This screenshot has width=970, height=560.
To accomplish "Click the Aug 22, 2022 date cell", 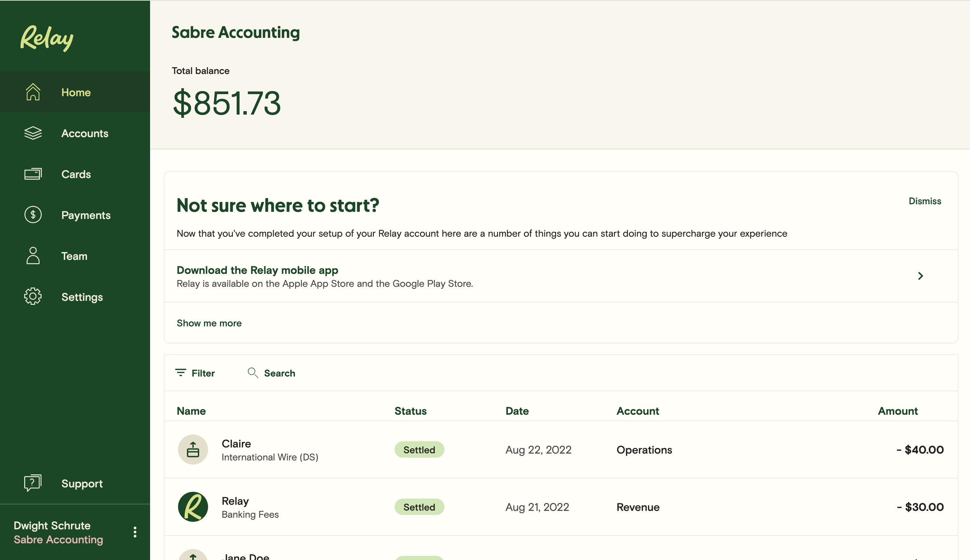I will coord(539,450).
